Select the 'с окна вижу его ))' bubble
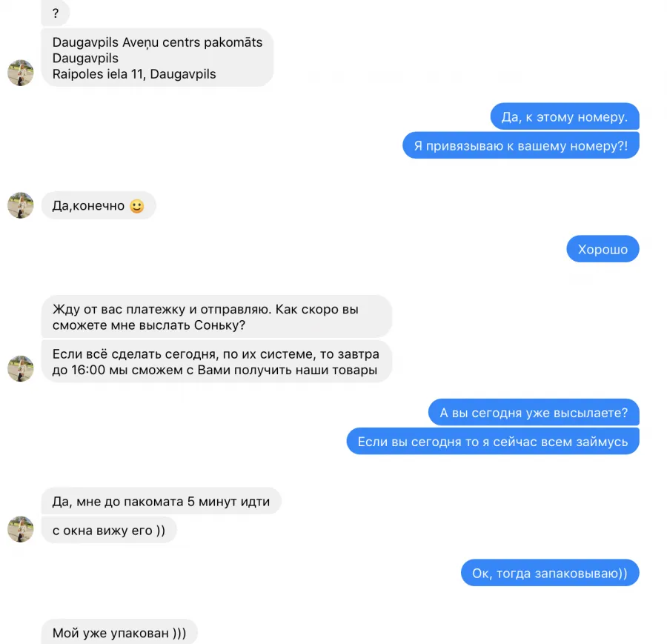This screenshot has height=644, width=667. coord(109,530)
